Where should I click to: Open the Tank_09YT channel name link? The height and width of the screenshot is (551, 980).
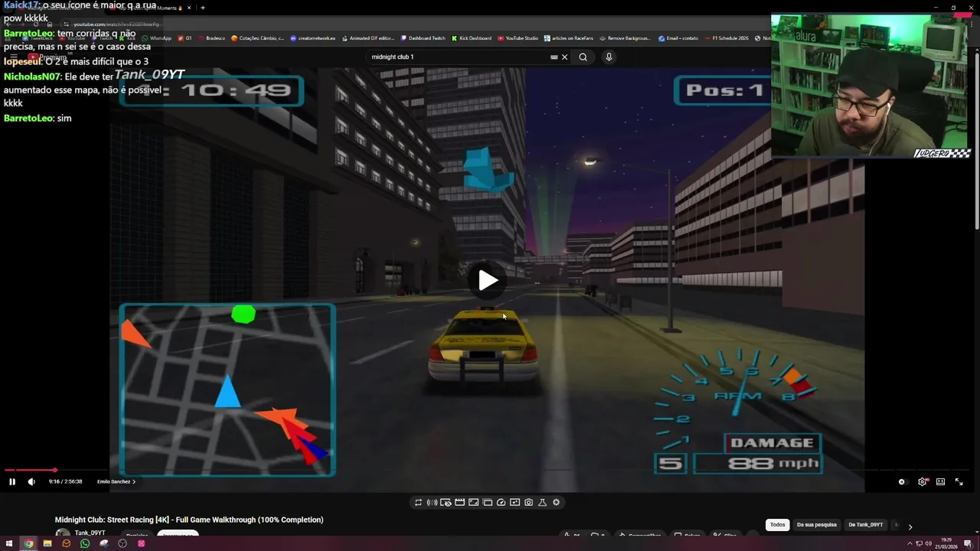[90, 533]
